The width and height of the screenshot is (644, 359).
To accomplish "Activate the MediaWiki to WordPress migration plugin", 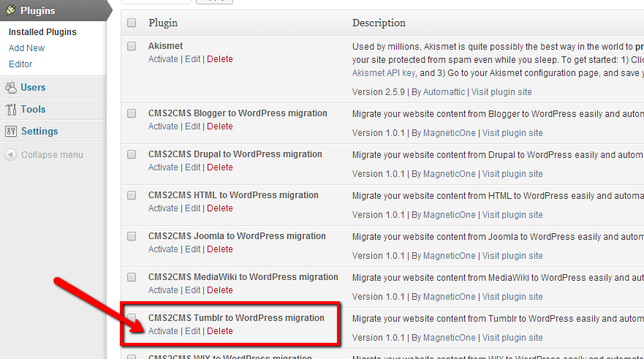I will pos(163,290).
